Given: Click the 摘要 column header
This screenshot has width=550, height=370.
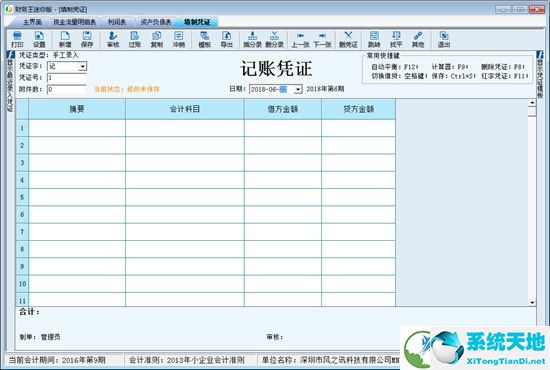Looking at the screenshot, I should [x=77, y=109].
